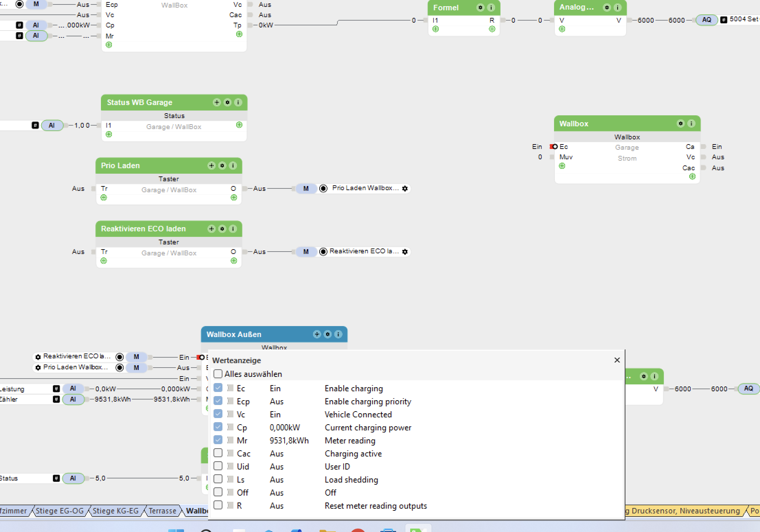Collapse inputs with minus on Prio Laden block
Viewport: 760px width, 532px height.
click(104, 198)
